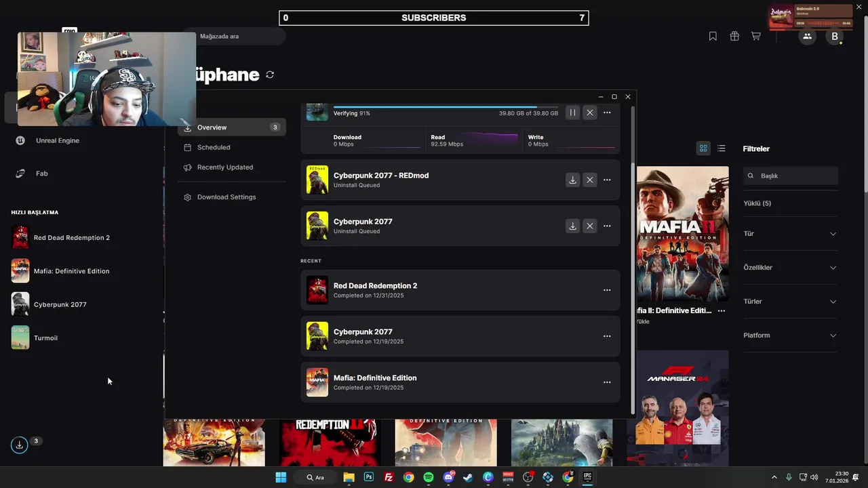The width and height of the screenshot is (868, 488).
Task: Switch library to list view
Action: tap(722, 148)
